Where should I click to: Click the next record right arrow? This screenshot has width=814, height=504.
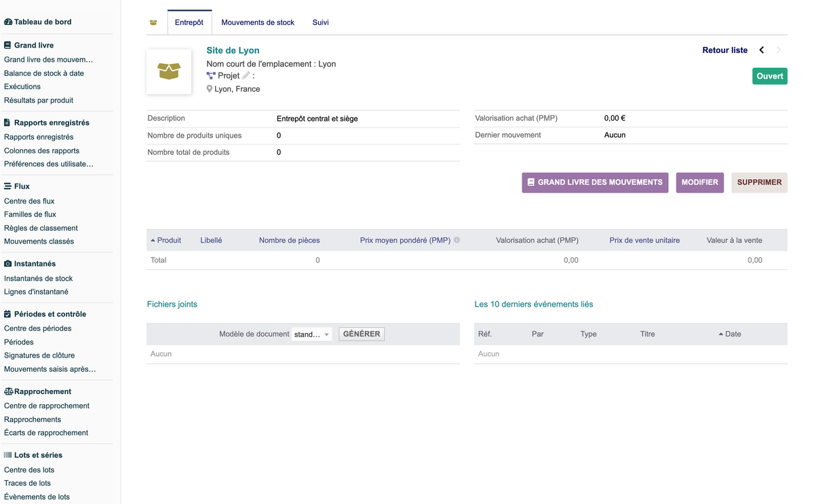779,50
